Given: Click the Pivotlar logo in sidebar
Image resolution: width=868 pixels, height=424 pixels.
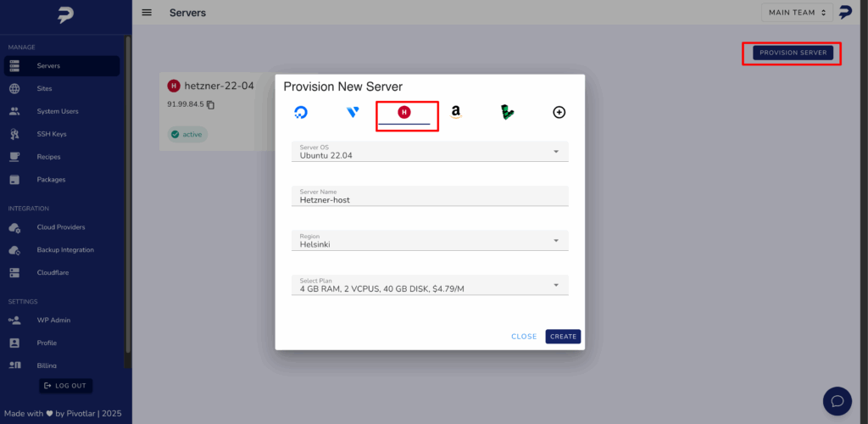Looking at the screenshot, I should pyautogui.click(x=65, y=15).
